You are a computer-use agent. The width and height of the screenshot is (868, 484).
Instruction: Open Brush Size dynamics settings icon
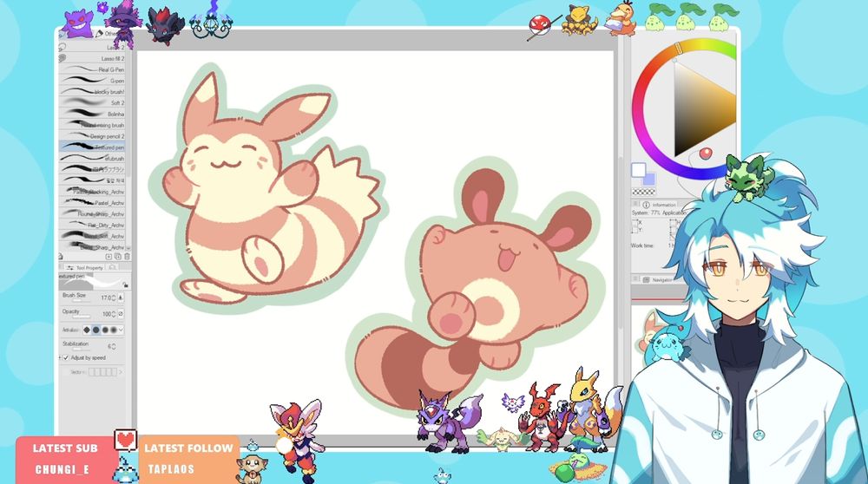coord(121,298)
